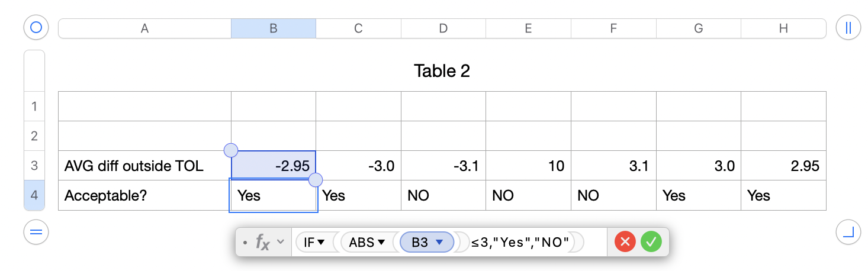Click the table select handle circle
The width and height of the screenshot is (868, 271).
(x=36, y=28)
